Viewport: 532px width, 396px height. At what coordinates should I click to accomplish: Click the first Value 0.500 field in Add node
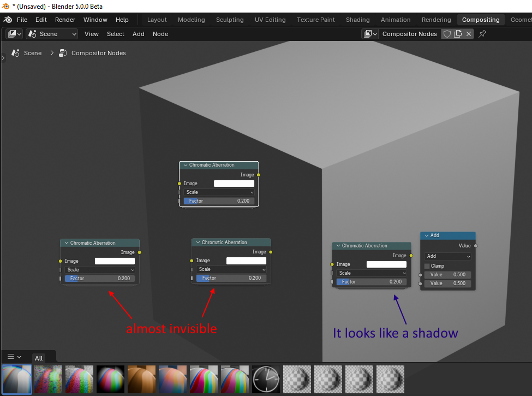[447, 275]
